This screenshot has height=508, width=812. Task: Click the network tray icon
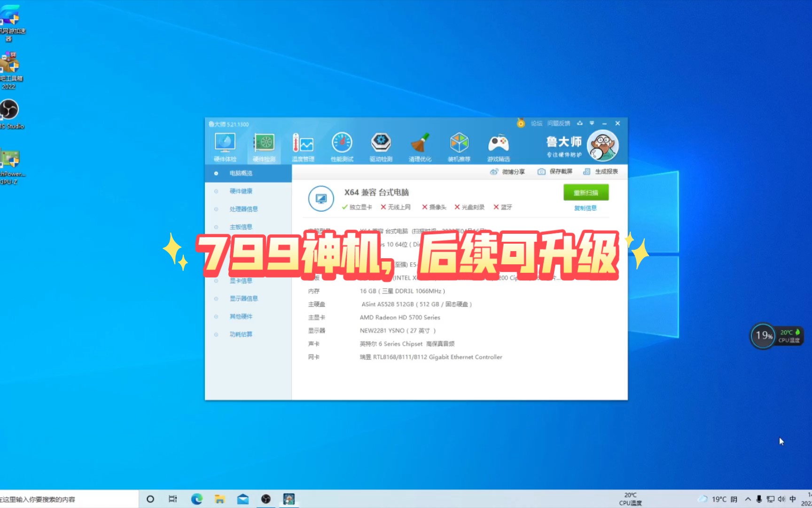(x=771, y=499)
